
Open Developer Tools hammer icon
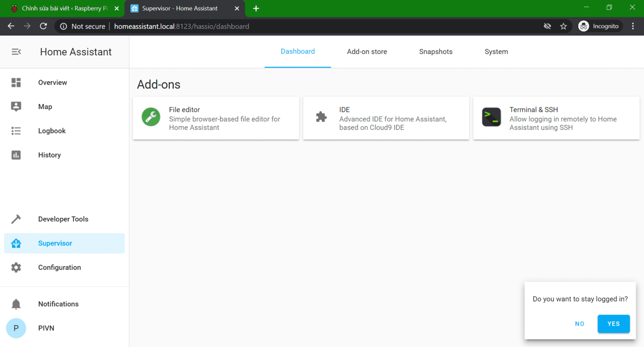16,219
